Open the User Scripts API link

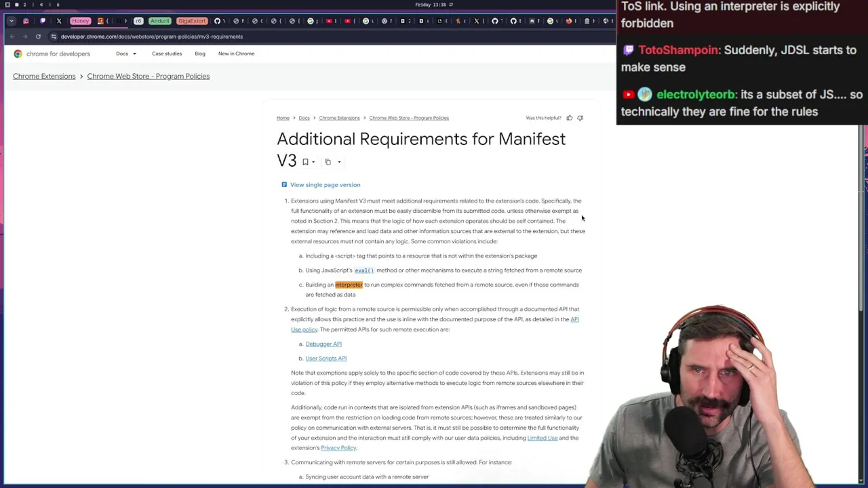click(326, 358)
